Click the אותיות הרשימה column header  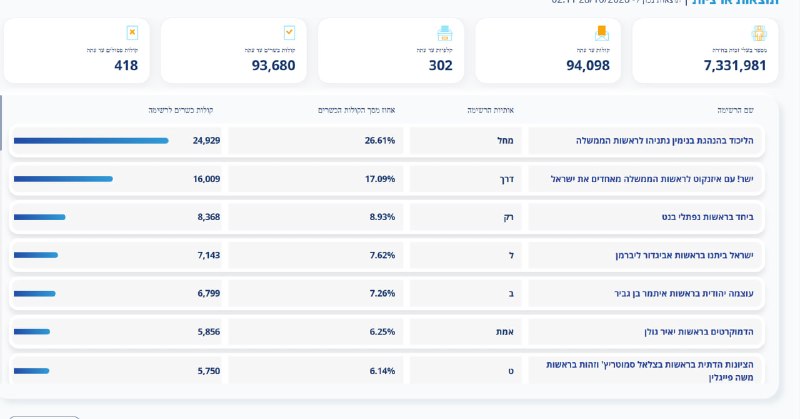[x=490, y=110]
